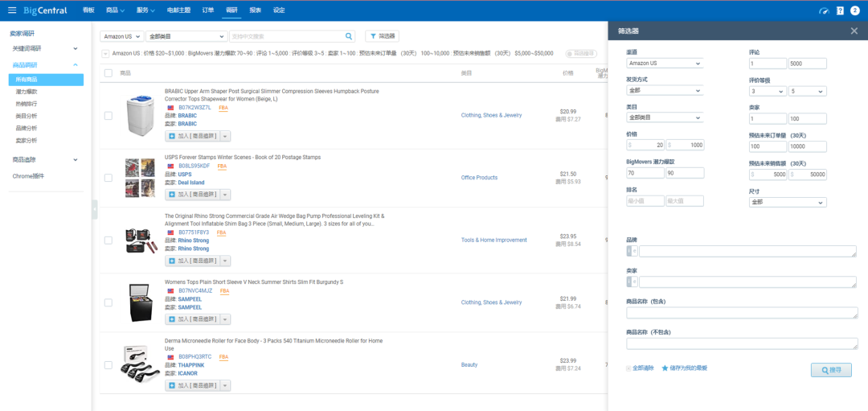Open the 尺寸 size dropdown
The image size is (868, 411).
pyautogui.click(x=788, y=202)
